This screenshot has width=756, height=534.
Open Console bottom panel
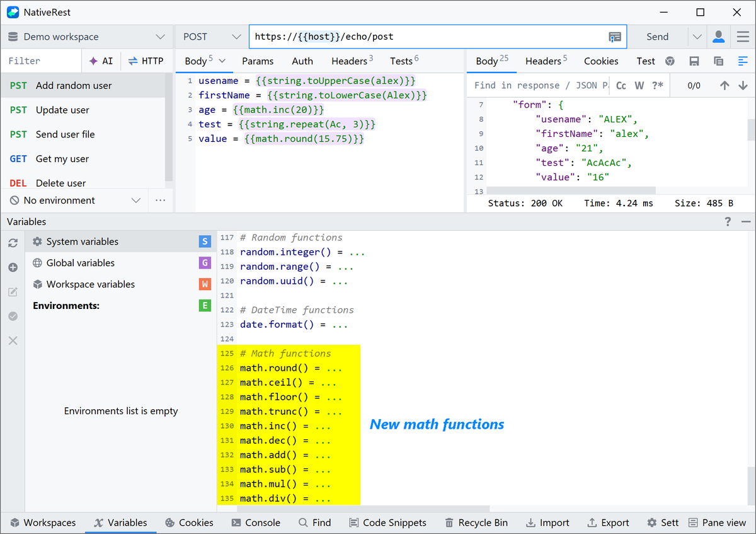point(256,523)
